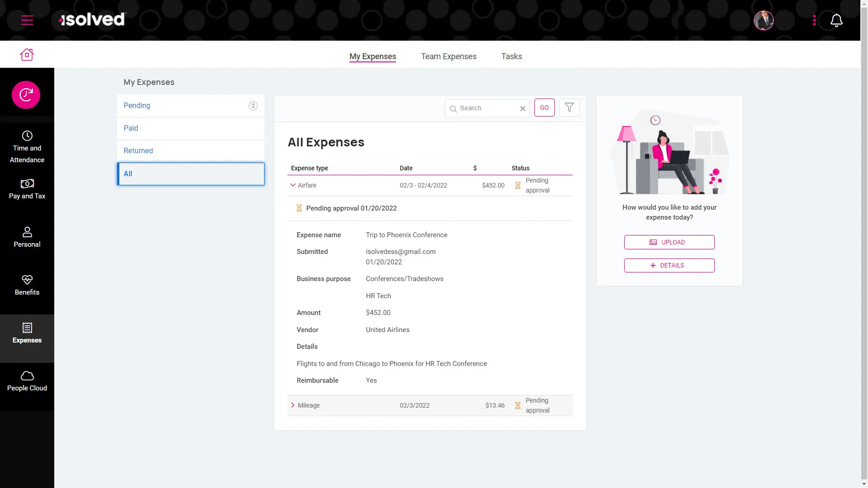868x488 pixels.
Task: Switch to Tasks tab
Action: point(511,56)
